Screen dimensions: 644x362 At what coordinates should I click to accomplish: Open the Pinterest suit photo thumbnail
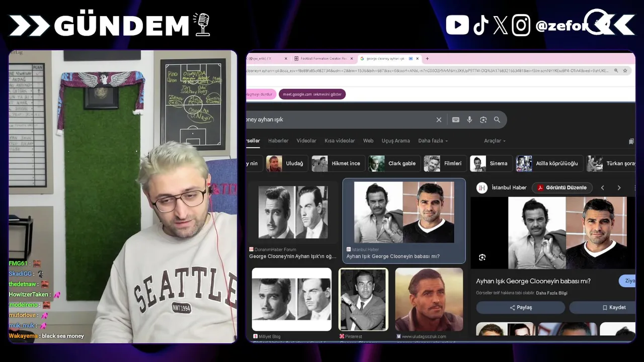[x=363, y=299]
